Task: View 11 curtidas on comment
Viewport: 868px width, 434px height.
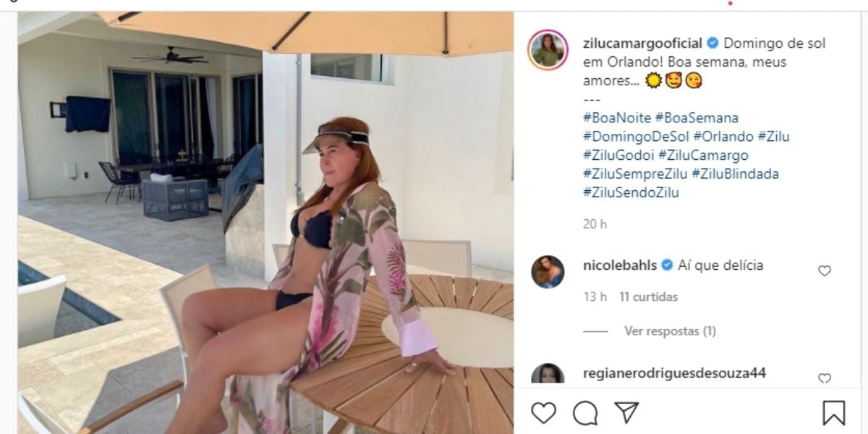Action: click(x=648, y=297)
